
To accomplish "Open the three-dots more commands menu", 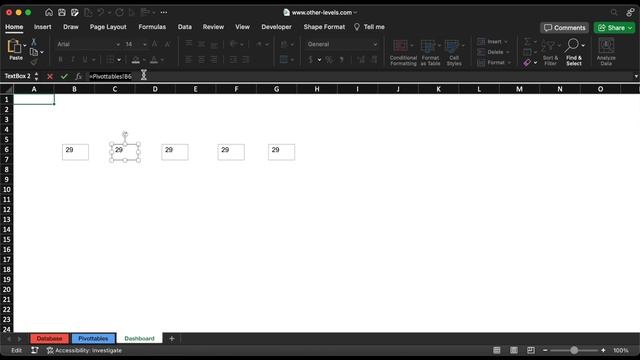I will [164, 12].
